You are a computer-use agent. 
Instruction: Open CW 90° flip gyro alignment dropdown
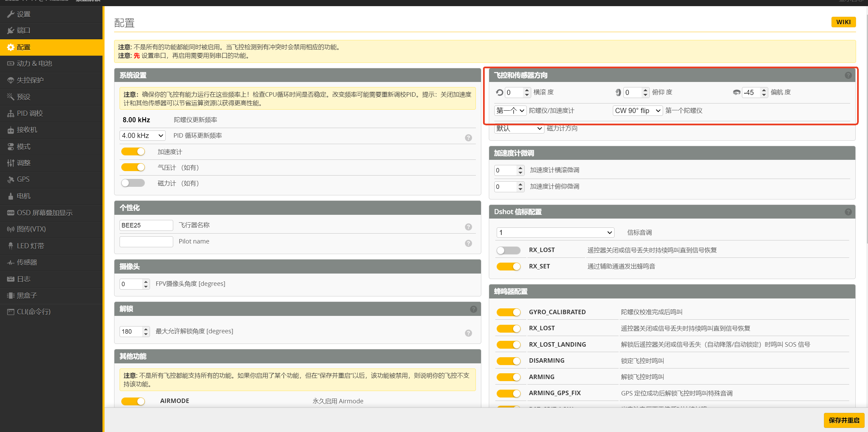coord(637,111)
